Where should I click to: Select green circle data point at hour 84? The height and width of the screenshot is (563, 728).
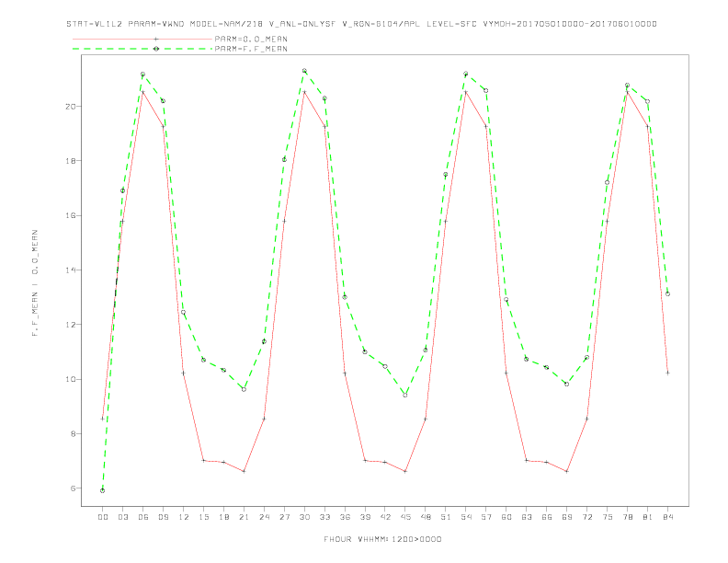pyautogui.click(x=667, y=293)
